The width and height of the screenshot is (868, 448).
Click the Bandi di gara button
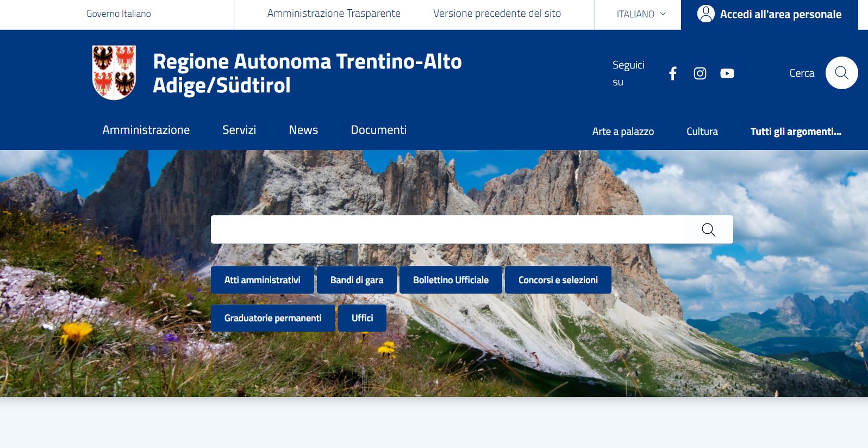pyautogui.click(x=357, y=280)
